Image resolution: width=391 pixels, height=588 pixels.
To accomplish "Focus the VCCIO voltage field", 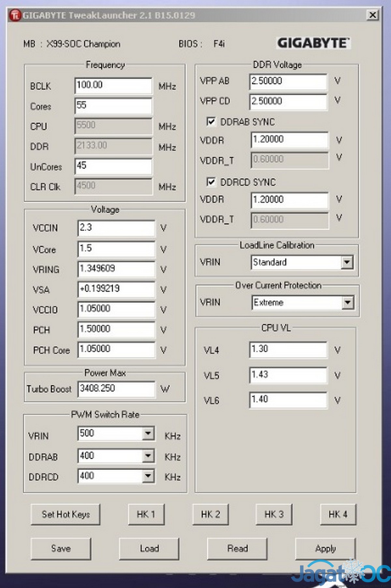I will (x=116, y=309).
